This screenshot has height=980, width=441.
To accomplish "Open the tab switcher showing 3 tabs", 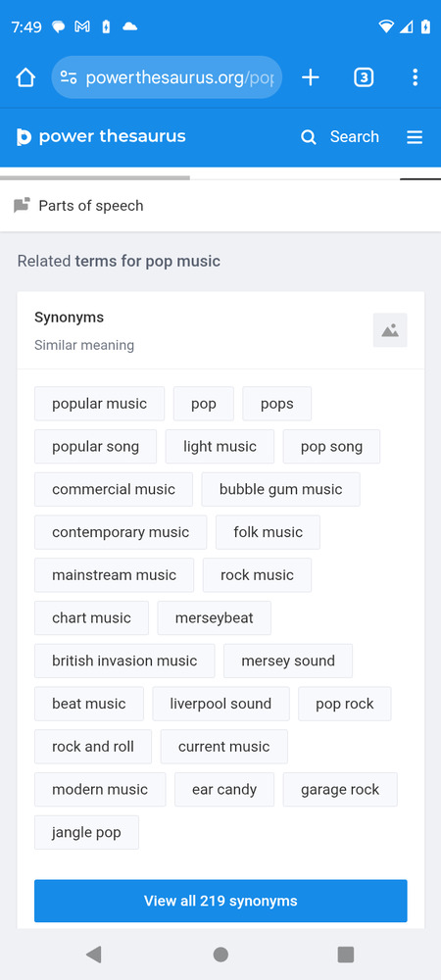I will [364, 77].
